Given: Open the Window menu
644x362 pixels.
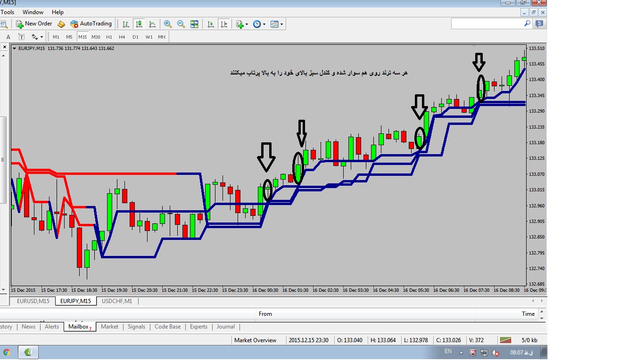Looking at the screenshot, I should [x=33, y=12].
